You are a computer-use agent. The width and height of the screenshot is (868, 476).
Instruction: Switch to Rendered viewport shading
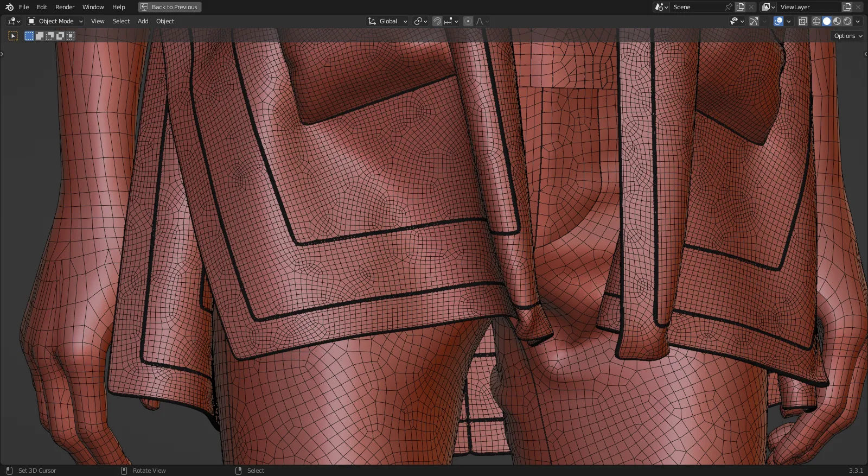pyautogui.click(x=847, y=21)
